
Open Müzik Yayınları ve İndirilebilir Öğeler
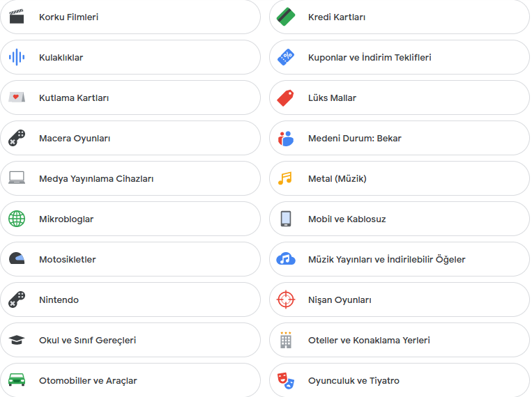point(400,259)
